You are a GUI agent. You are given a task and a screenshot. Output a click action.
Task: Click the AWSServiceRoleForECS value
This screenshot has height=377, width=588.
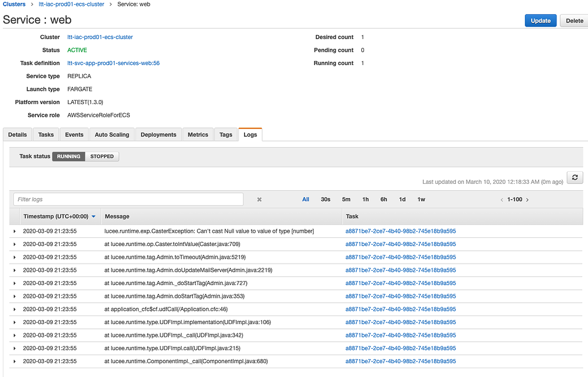[x=99, y=116]
